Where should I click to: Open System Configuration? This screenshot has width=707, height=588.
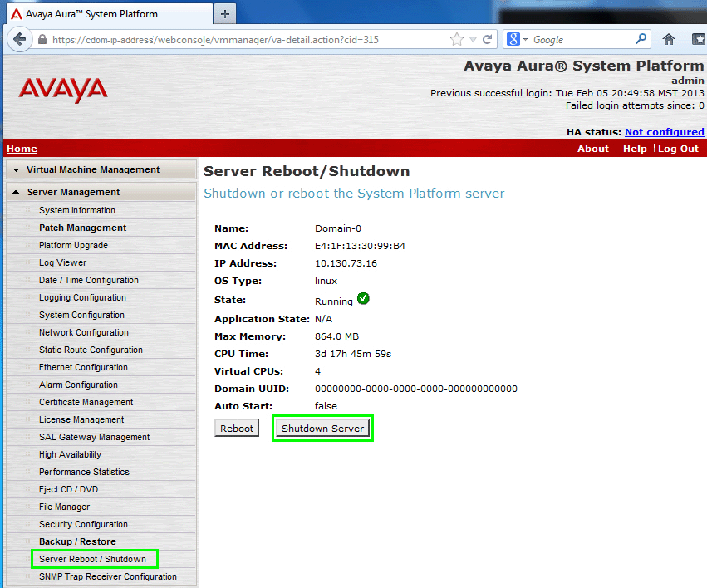[x=81, y=315]
